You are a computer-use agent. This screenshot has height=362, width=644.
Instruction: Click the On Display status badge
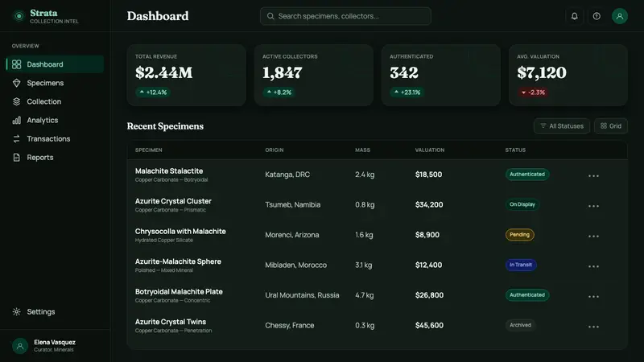522,204
